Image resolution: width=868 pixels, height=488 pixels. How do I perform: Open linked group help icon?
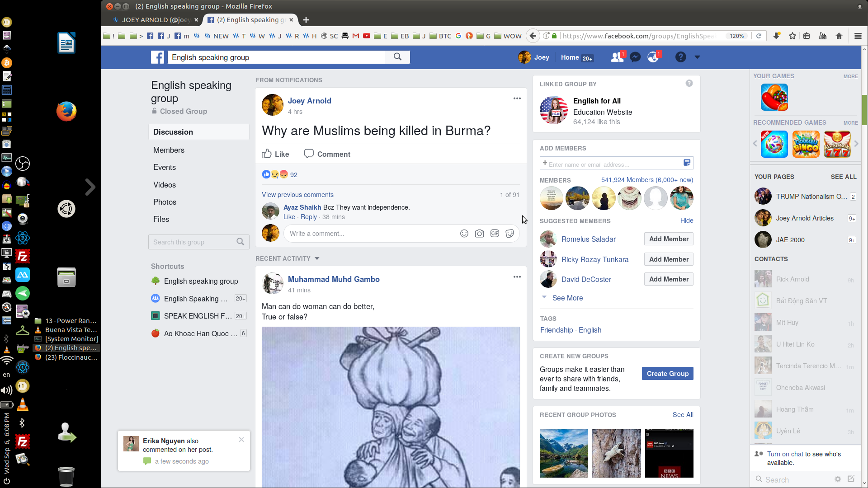(689, 83)
